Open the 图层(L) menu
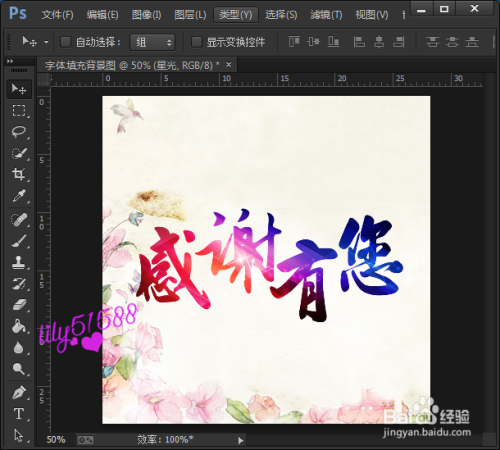 pos(190,15)
